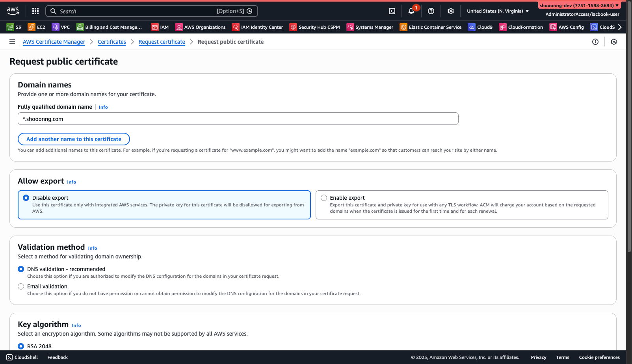Screen dimensions: 632x364
Task: Open Info link next to Allow export
Action: 72,182
